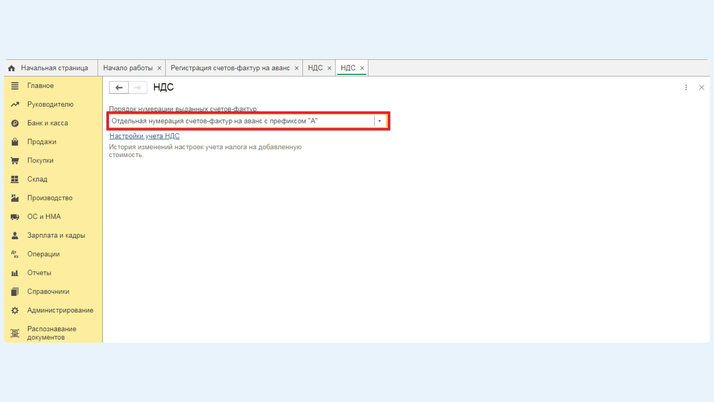Viewport: 714px width, 402px height.
Task: Click the home icon of Начальная страница
Action: click(x=12, y=68)
